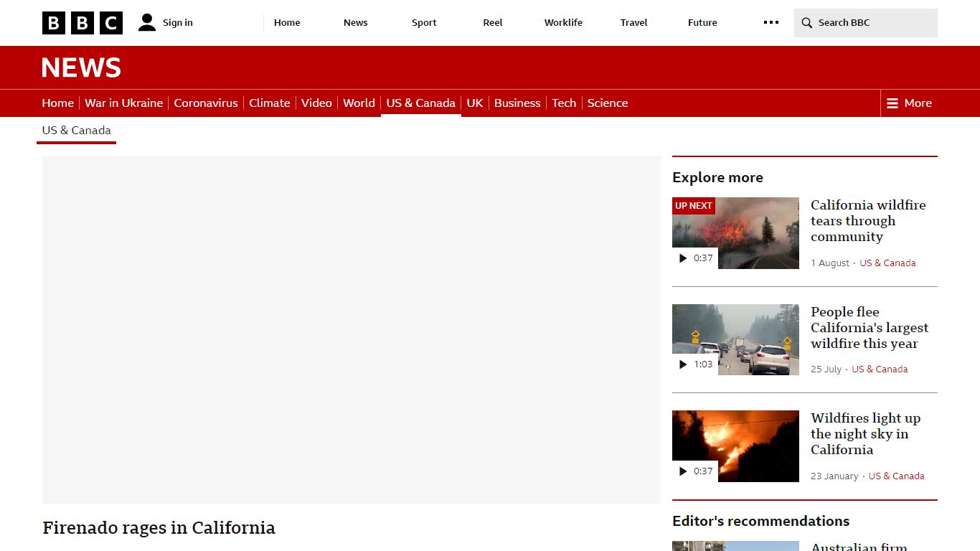Viewport: 980px width, 551px height.
Task: Expand the More news sections menu
Action: click(909, 103)
